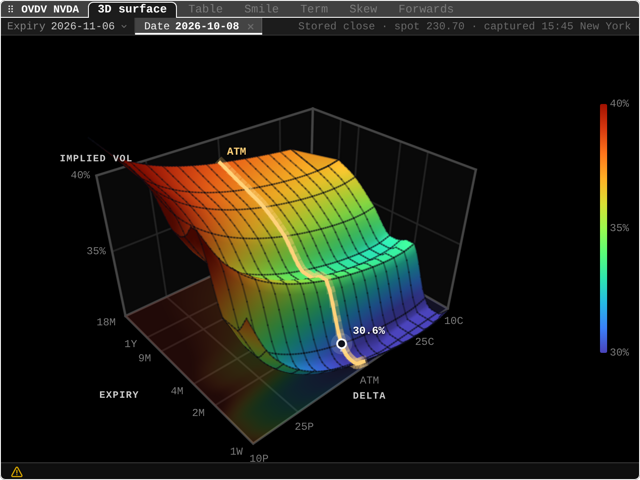Click the 10C delta axis label
Image resolution: width=640 pixels, height=480 pixels.
[x=453, y=321]
